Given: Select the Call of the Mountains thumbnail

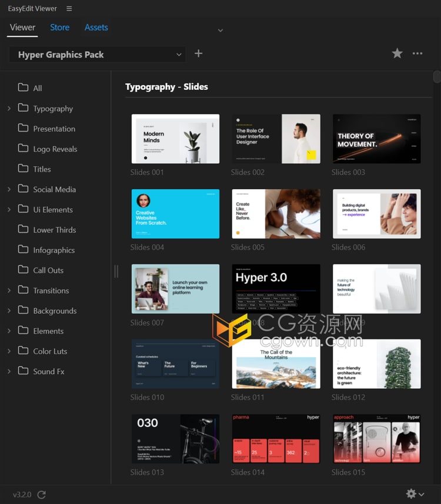Looking at the screenshot, I should (276, 364).
